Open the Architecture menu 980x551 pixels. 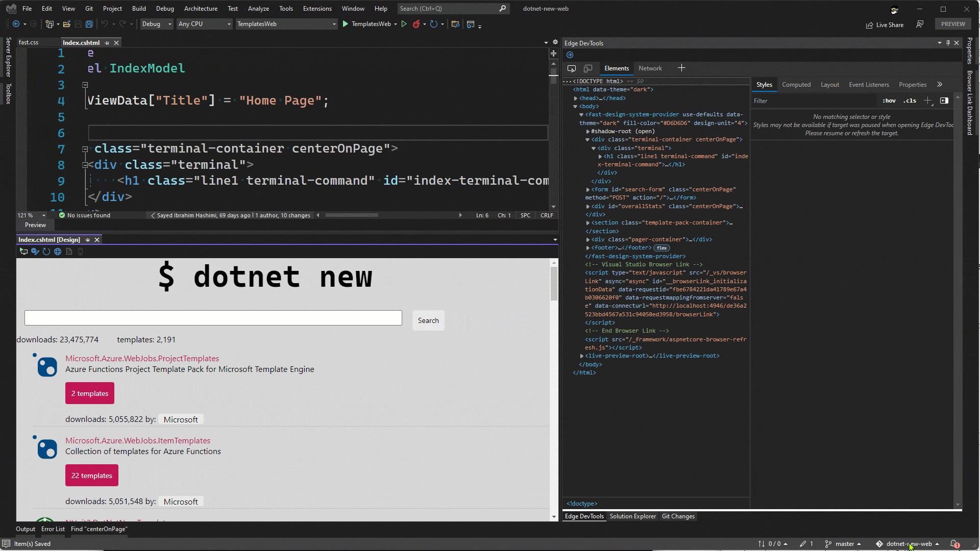click(x=201, y=9)
